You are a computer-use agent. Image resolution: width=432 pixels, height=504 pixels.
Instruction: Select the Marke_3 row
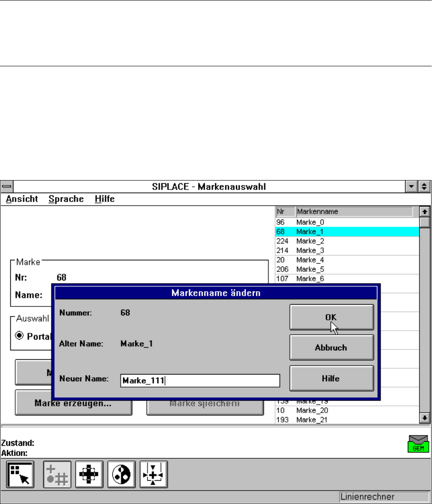(x=347, y=250)
